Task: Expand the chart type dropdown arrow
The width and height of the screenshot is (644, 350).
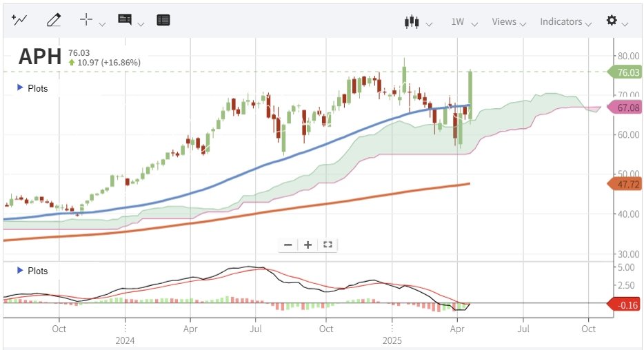Action: pyautogui.click(x=429, y=25)
